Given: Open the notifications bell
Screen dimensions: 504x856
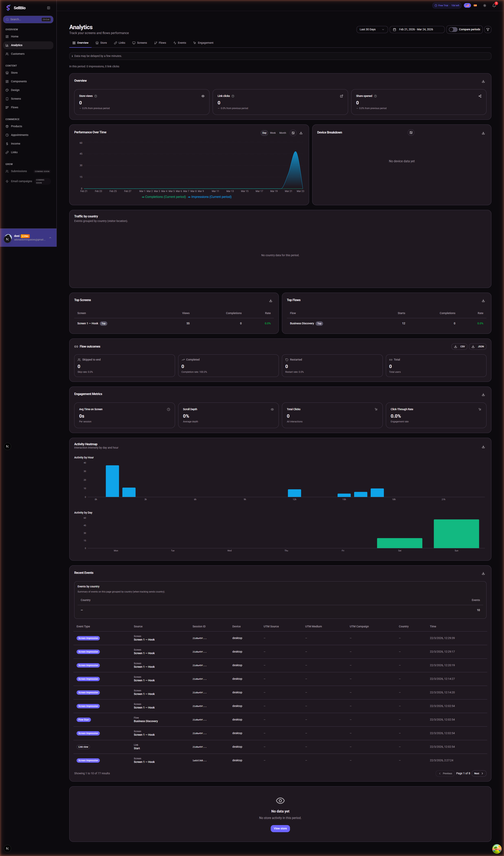Looking at the screenshot, I should [494, 6].
